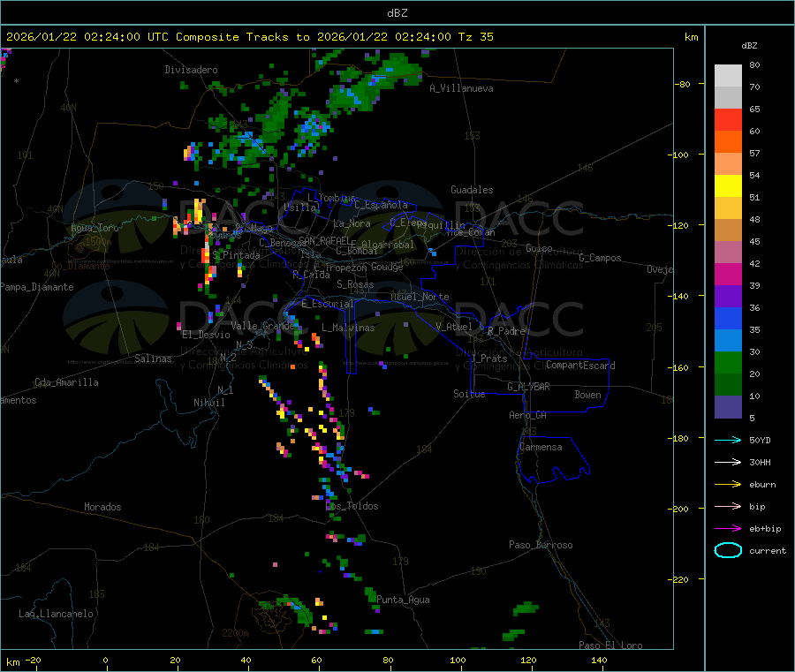Click the Los_Toldos map label

pyautogui.click(x=352, y=506)
